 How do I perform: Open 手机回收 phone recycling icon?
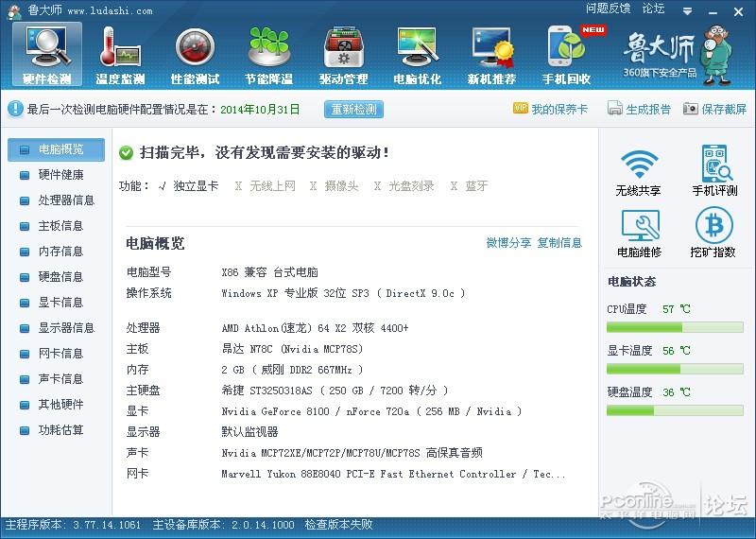567,55
